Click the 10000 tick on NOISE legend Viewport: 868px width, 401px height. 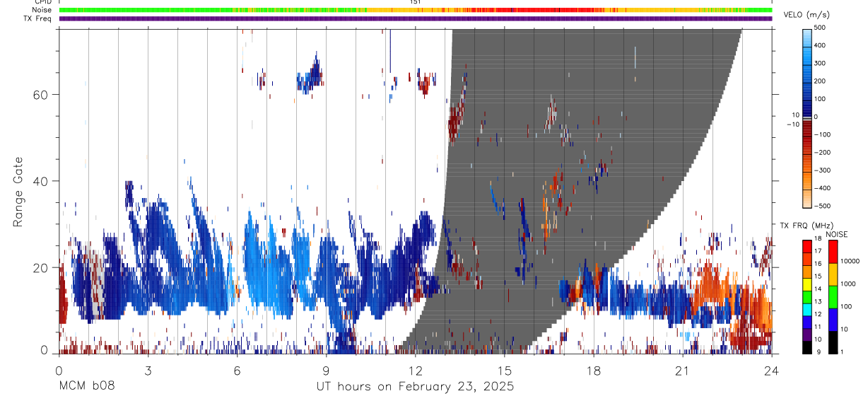(850, 261)
